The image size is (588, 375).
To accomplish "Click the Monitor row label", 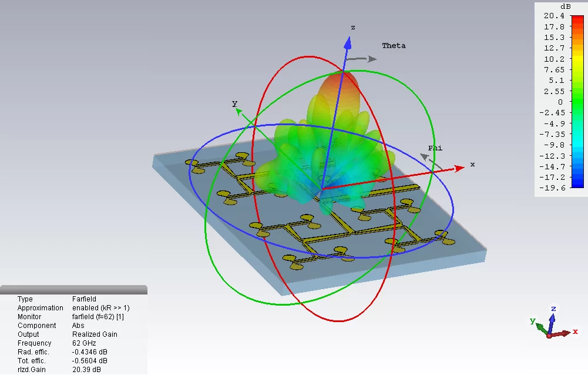I will click(x=29, y=316).
